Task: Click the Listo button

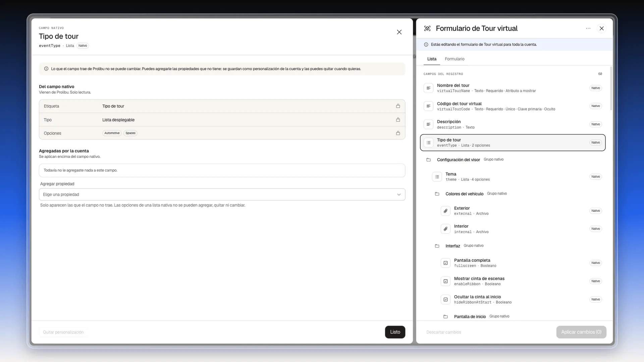Action: coord(395,332)
